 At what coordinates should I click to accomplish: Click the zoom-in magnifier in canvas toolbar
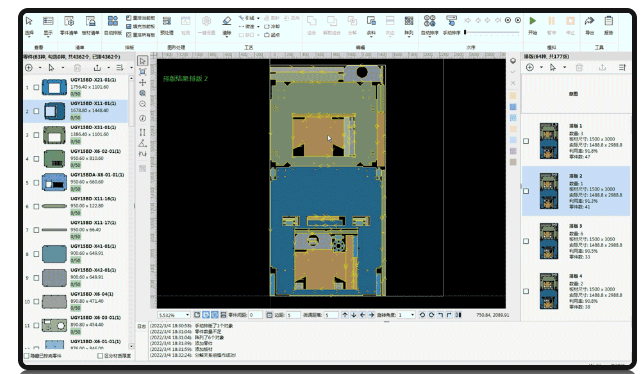(x=142, y=93)
